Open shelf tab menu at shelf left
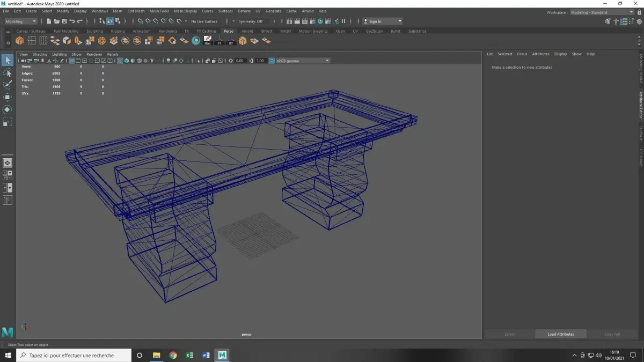This screenshot has width=644, height=362. pos(8,31)
